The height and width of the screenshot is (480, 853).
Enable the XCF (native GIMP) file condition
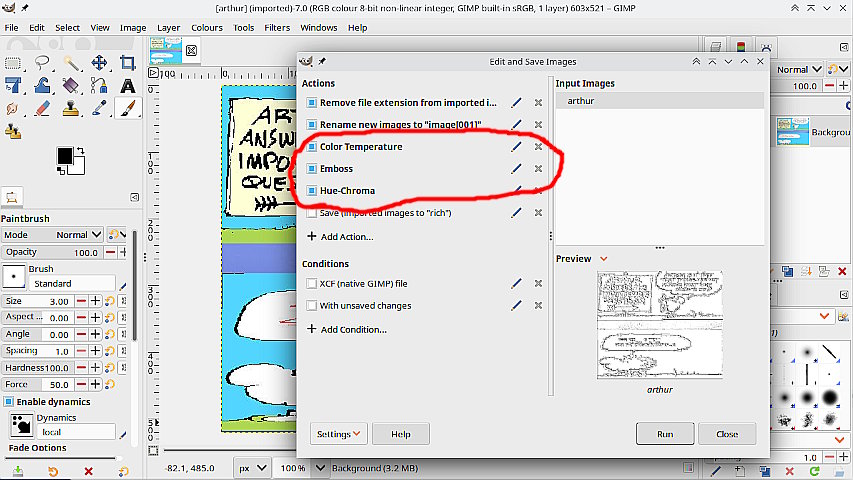[311, 283]
